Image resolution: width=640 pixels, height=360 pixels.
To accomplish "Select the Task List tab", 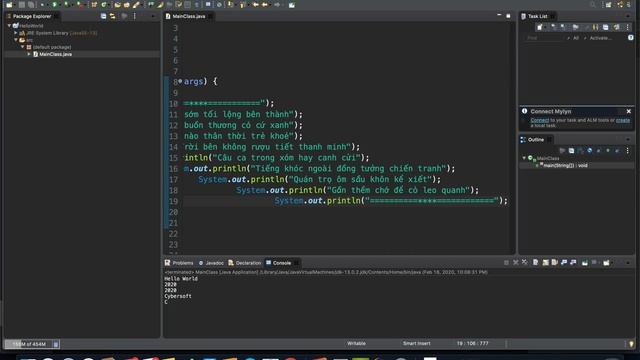I will pos(537,16).
